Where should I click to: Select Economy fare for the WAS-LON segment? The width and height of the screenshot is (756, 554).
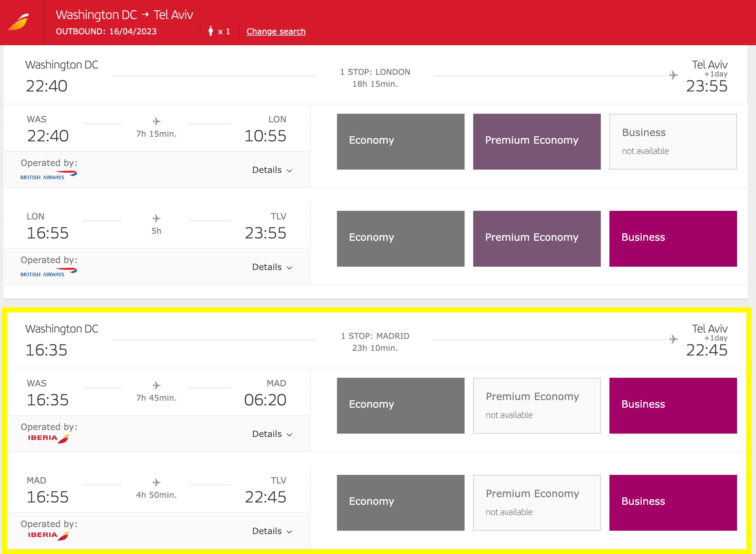400,141
